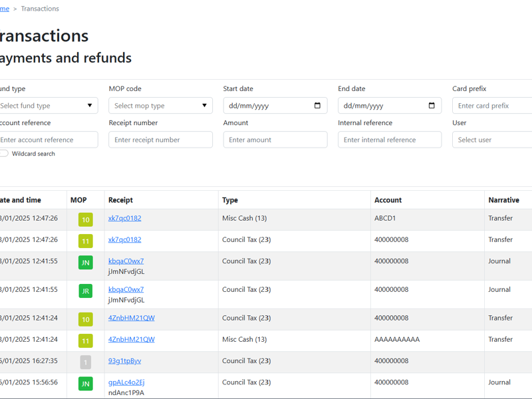Open the End date calendar picker icon
Screen dimensions: 532x399
click(x=432, y=106)
